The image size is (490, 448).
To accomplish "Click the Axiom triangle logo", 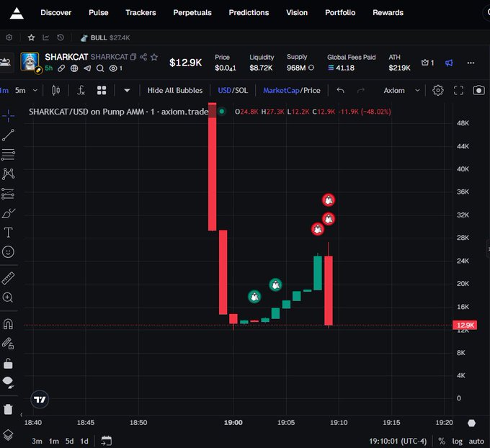I will click(x=17, y=13).
